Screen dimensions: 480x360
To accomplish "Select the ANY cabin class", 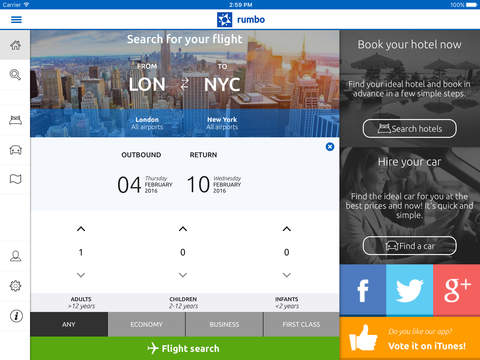I will pyautogui.click(x=69, y=324).
